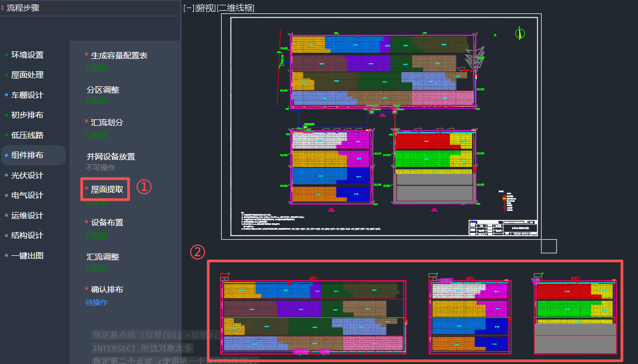
Task: Select the 组件排布 workflow step
Action: [x=27, y=155]
